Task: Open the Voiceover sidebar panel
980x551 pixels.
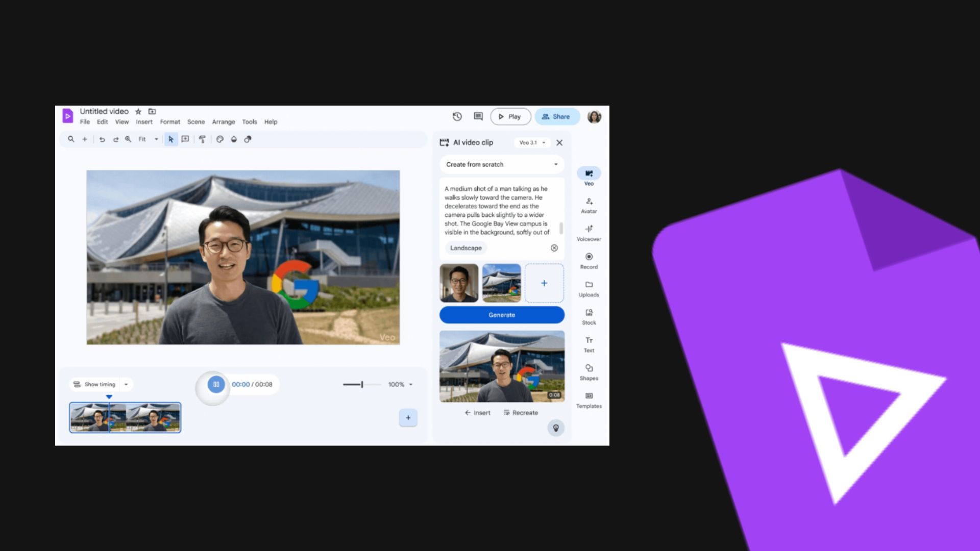Action: (589, 233)
